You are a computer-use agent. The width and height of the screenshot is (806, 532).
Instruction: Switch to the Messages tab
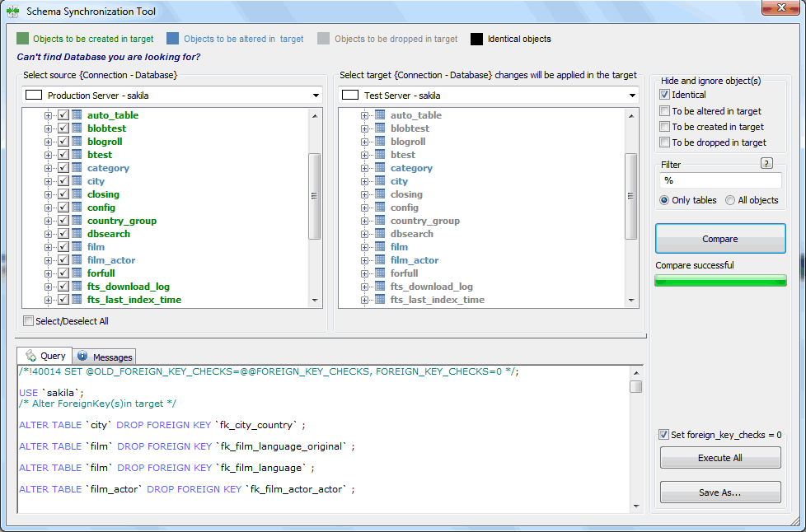[x=105, y=357]
